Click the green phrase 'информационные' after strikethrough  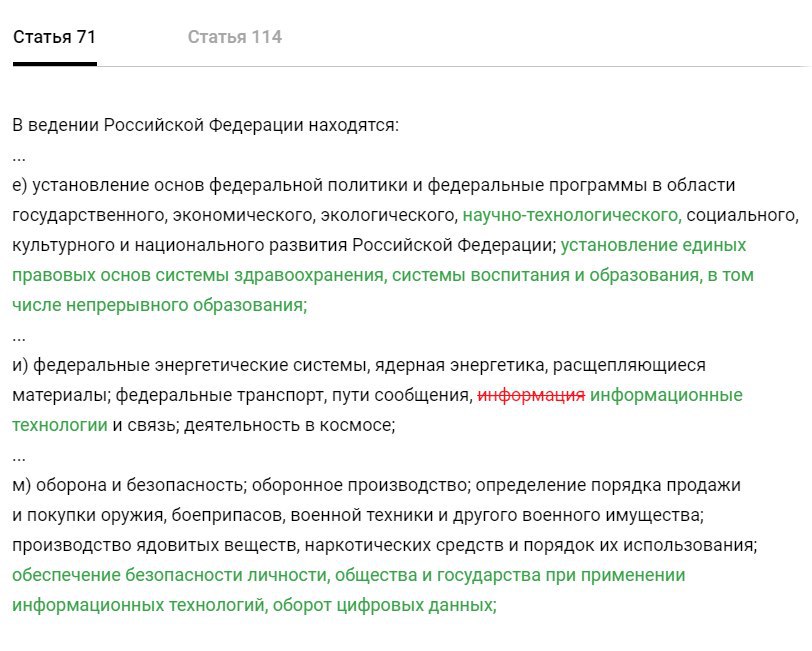(x=666, y=395)
